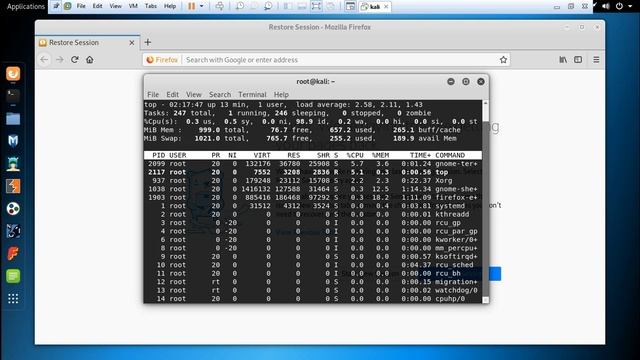Open system volume control
This screenshot has width=640, height=360.
[x=606, y=6]
